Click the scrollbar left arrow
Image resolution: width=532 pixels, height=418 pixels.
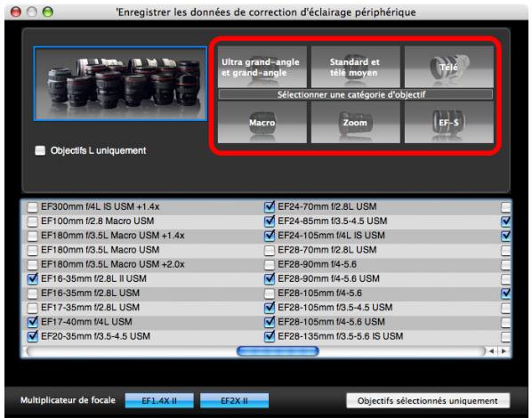491,351
